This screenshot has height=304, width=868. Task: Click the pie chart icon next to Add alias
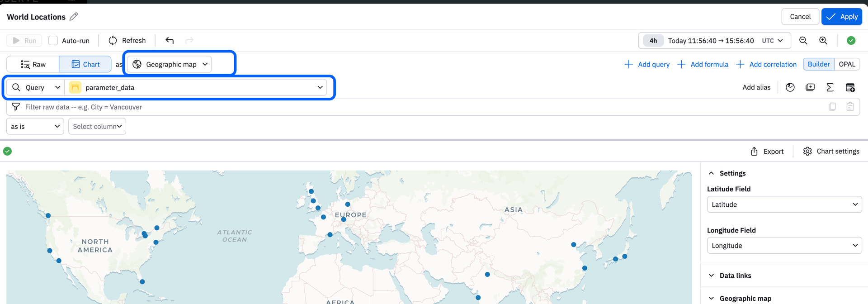(790, 87)
